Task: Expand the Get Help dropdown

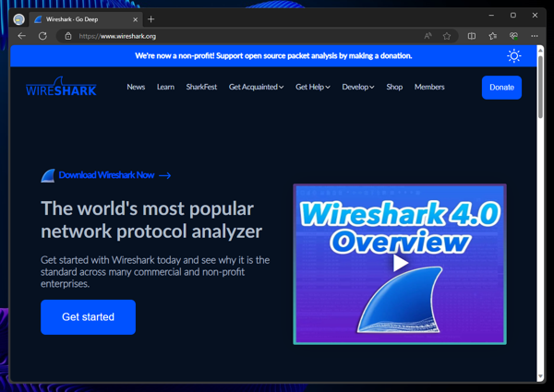Action: click(x=313, y=87)
